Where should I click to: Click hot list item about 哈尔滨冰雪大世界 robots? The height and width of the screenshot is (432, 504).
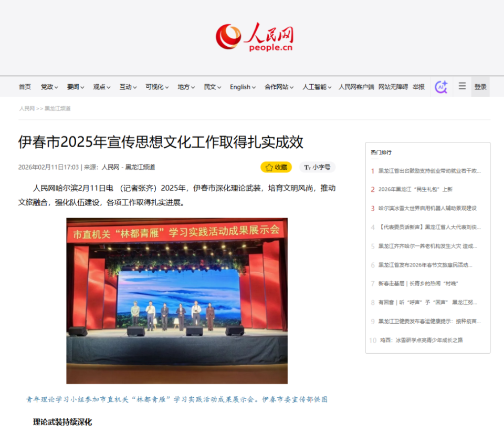[427, 208]
